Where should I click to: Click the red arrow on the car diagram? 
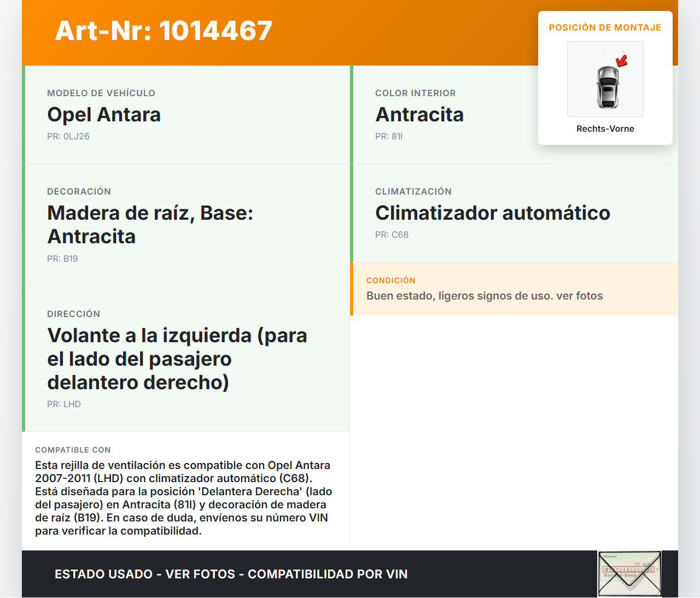pos(622,60)
